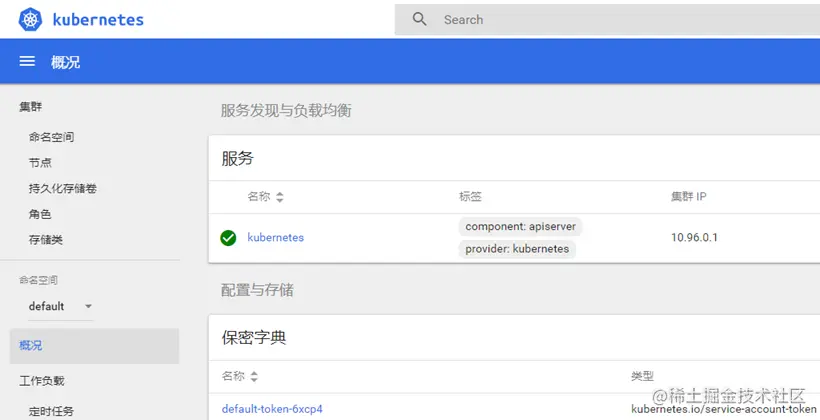Click the 集群 IP column header
Image resolution: width=820 pixels, height=420 pixels.
pos(689,197)
